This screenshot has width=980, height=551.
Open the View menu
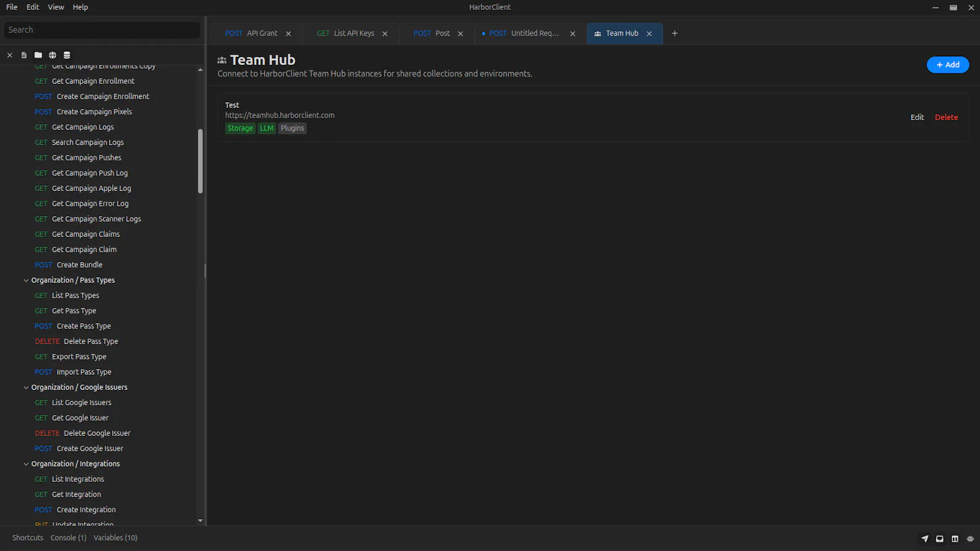pos(56,7)
